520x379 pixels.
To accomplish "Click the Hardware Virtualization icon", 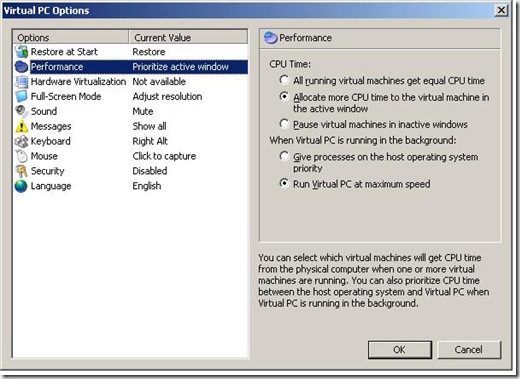I will click(22, 82).
